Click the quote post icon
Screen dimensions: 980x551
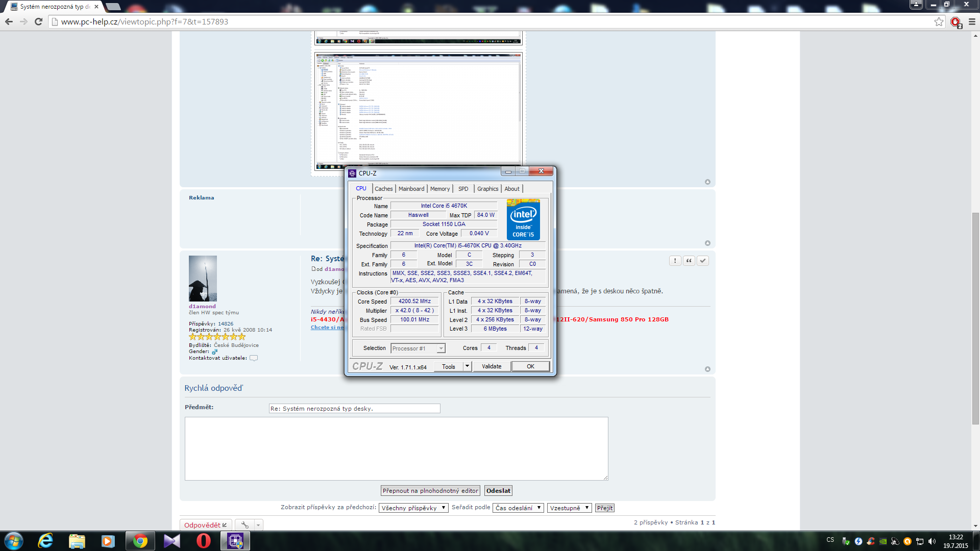point(689,261)
